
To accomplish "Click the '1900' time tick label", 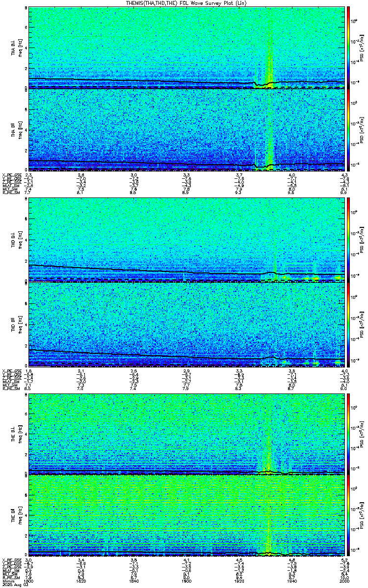I will coord(186,581).
